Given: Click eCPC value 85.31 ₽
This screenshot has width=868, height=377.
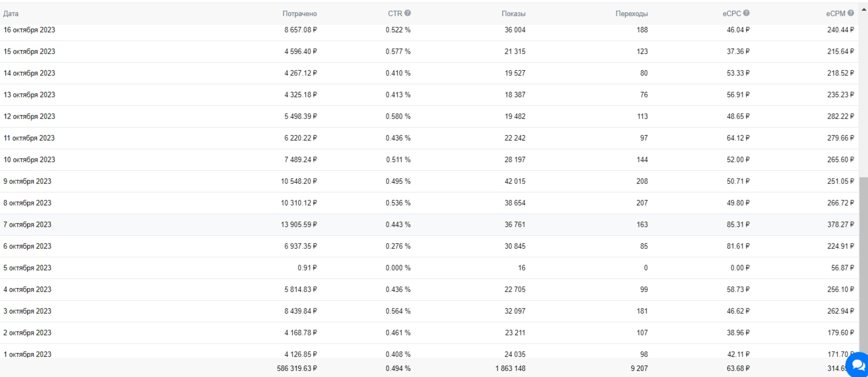Looking at the screenshot, I should point(738,224).
